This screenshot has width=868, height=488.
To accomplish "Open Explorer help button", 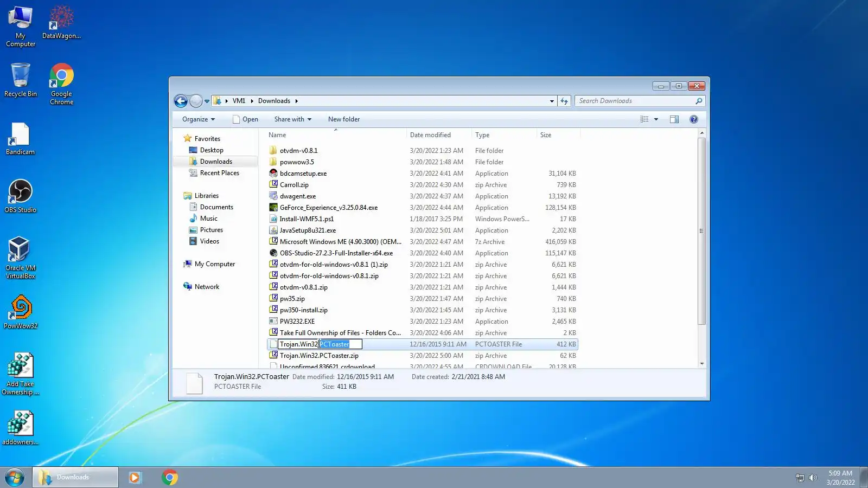I will pyautogui.click(x=694, y=119).
